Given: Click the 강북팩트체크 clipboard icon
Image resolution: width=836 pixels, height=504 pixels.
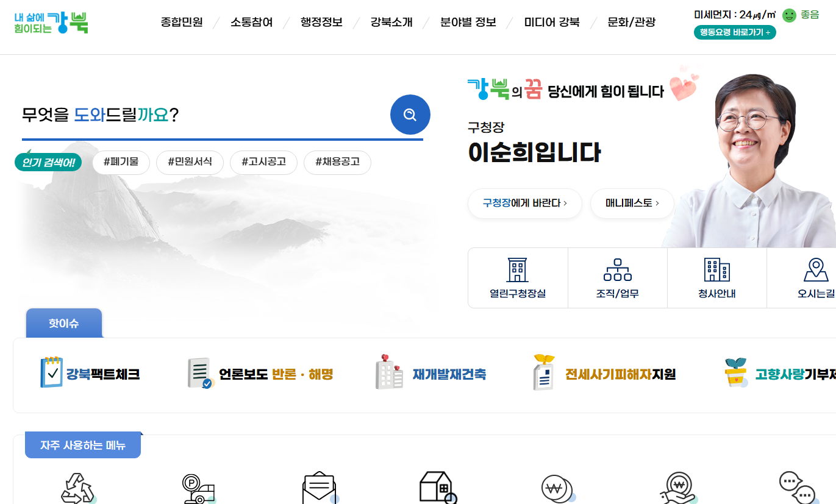Looking at the screenshot, I should [51, 372].
